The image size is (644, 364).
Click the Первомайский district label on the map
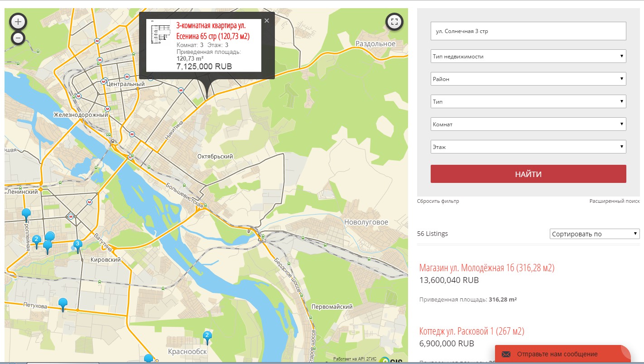click(332, 307)
